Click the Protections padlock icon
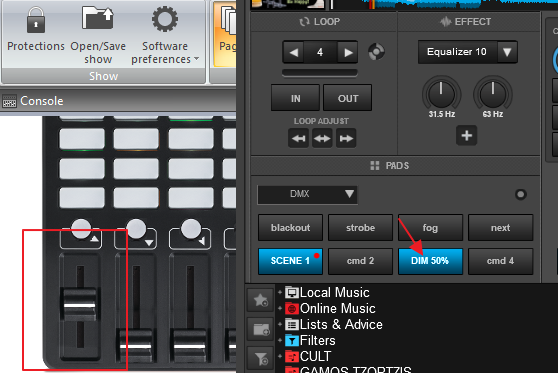 [x=36, y=20]
